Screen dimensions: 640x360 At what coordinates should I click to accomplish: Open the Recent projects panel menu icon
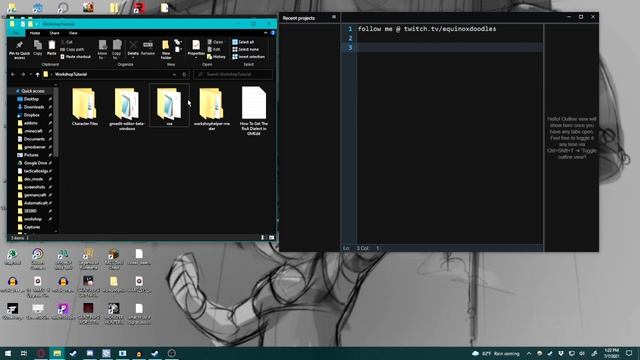click(x=334, y=17)
